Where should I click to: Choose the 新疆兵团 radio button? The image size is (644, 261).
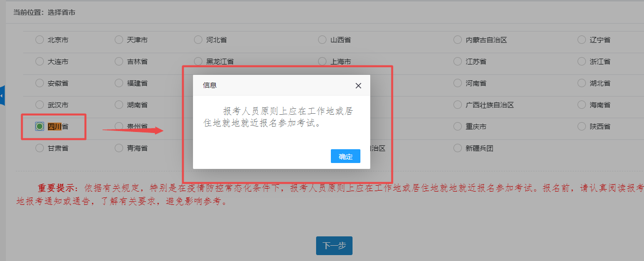click(x=458, y=148)
